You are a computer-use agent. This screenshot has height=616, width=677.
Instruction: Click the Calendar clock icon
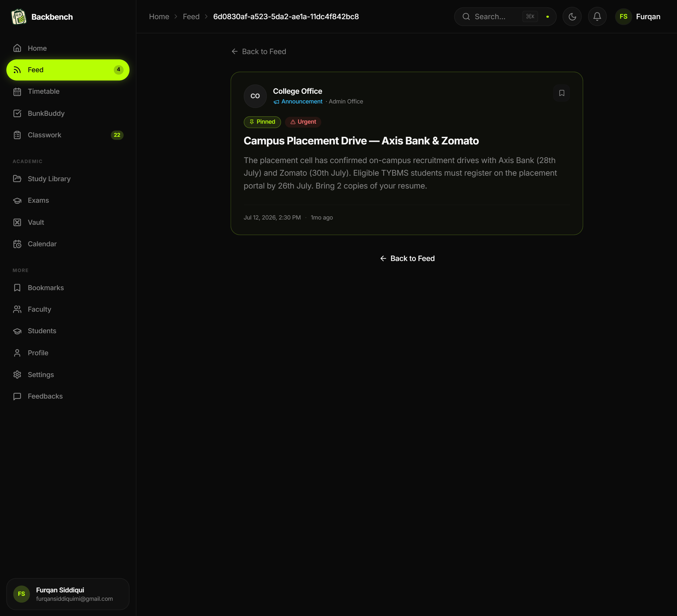point(17,244)
